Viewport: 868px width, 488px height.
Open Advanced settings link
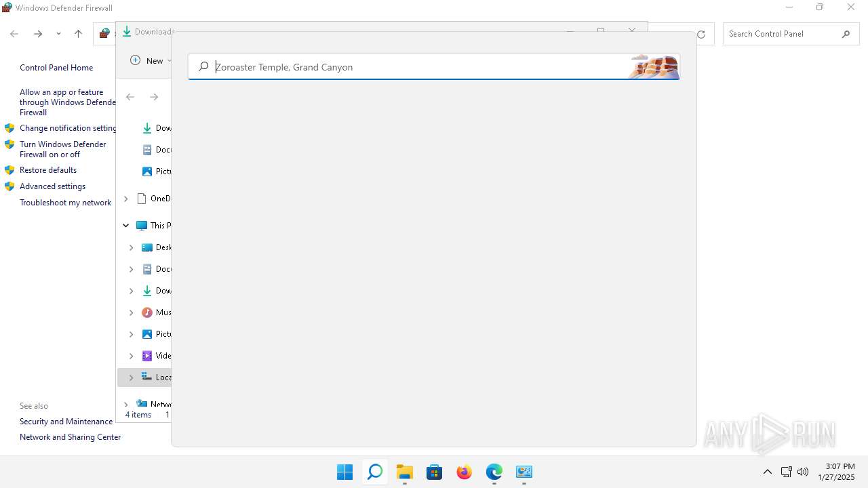point(53,186)
